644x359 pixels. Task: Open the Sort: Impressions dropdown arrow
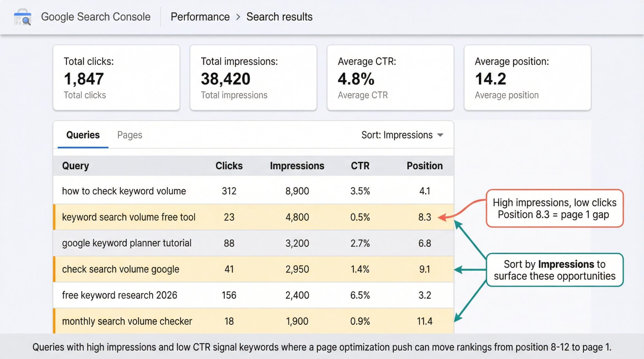pos(440,135)
